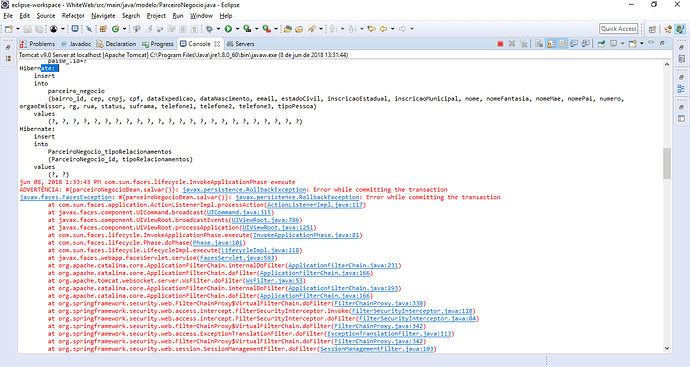This screenshot has width=690, height=367.
Task: Follow the javax.faces.FacesException link
Action: (x=66, y=197)
